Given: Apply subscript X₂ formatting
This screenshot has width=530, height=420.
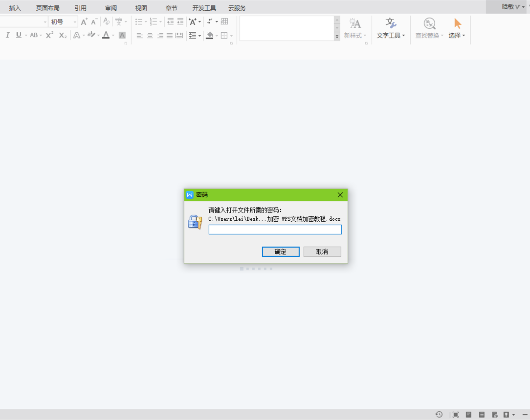Looking at the screenshot, I should point(63,35).
